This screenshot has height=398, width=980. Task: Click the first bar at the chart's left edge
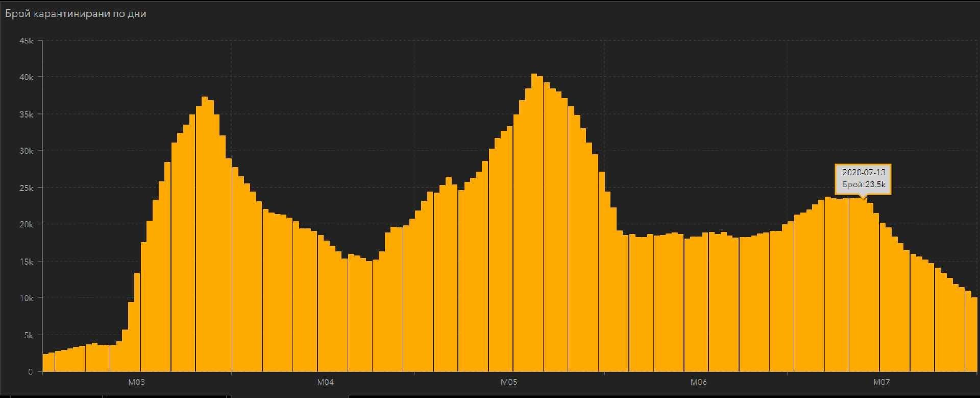(x=45, y=362)
